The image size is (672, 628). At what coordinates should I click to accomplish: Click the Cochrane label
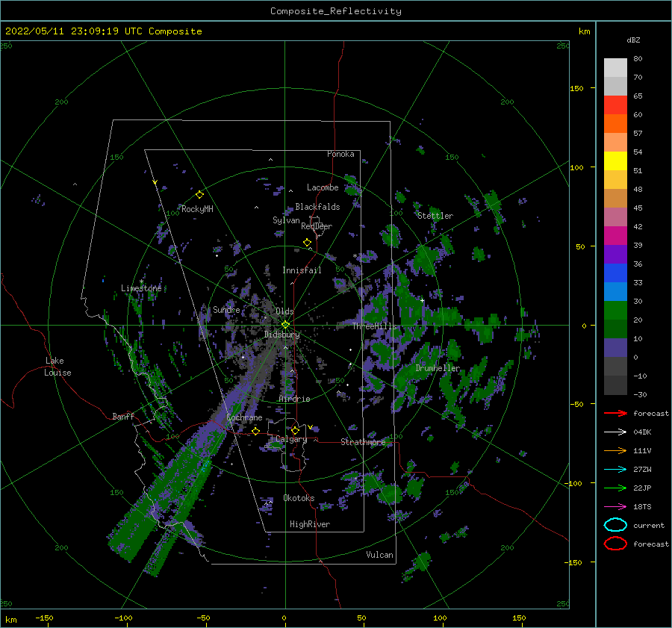click(x=244, y=417)
